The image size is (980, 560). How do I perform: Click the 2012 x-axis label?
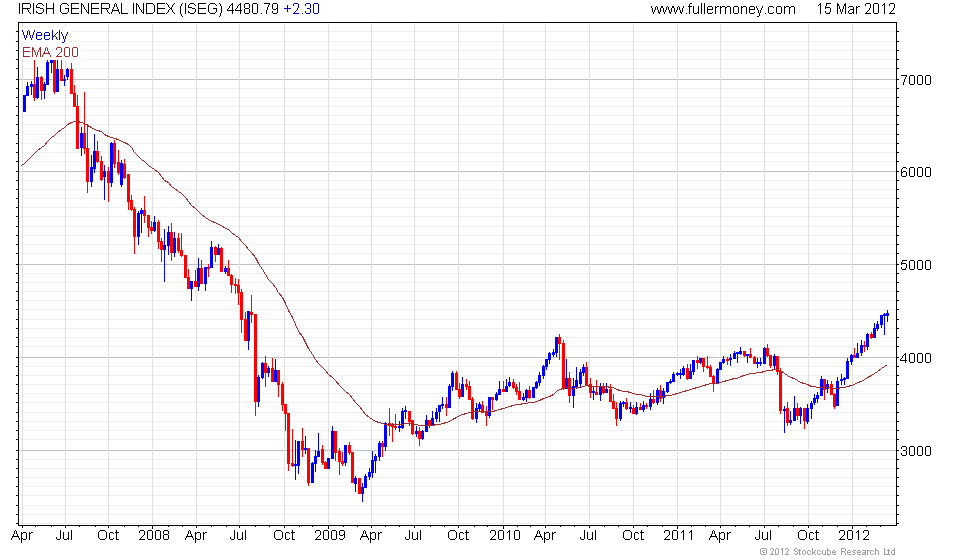(x=854, y=536)
